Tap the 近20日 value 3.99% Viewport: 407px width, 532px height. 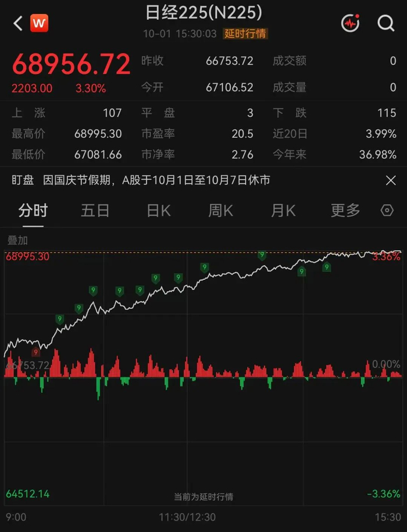click(x=381, y=134)
